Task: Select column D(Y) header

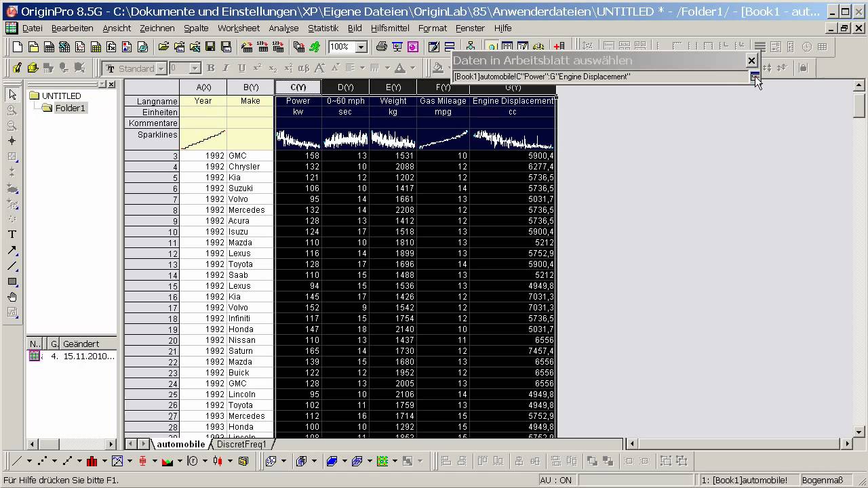Action: [x=346, y=87]
